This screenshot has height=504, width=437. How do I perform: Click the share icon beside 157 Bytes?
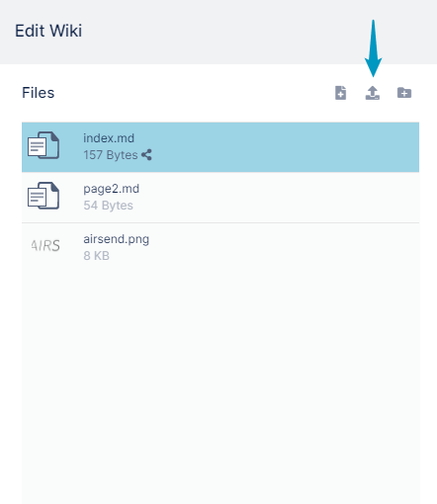[146, 155]
